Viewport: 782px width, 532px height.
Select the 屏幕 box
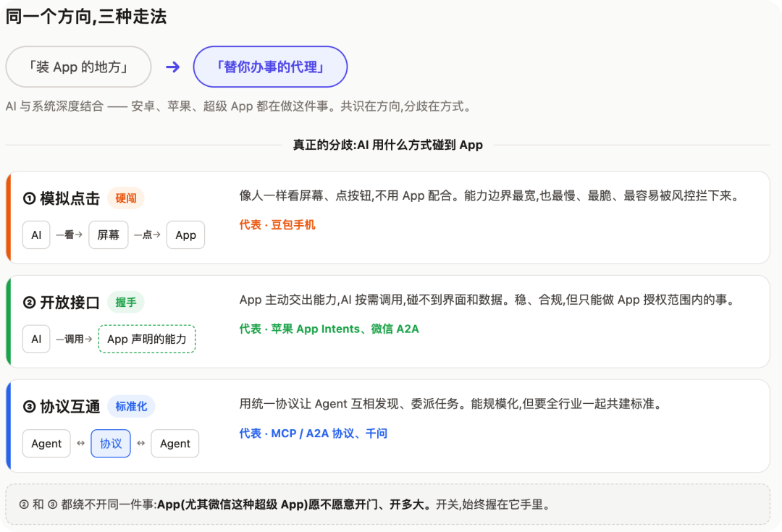pyautogui.click(x=108, y=235)
